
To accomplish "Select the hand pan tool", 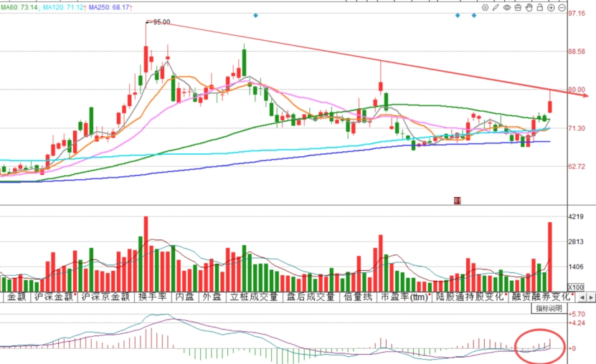I will coord(529,7).
